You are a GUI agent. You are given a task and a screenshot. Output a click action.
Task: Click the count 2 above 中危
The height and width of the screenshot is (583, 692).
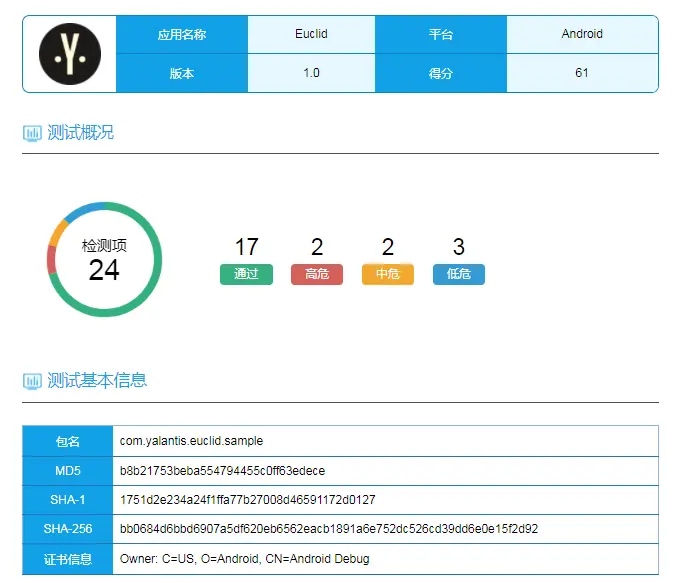388,247
